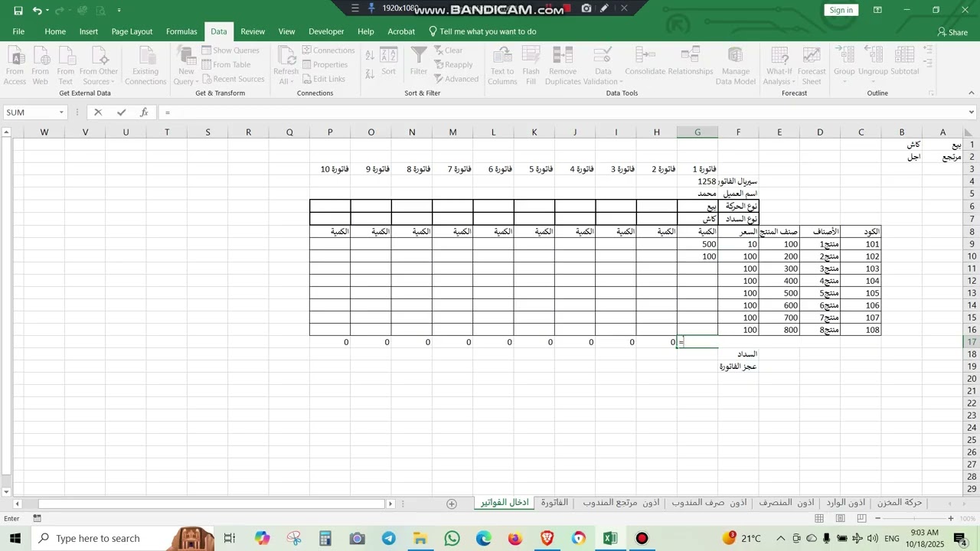Click Remove Duplicates
The image size is (980, 551).
(563, 67)
